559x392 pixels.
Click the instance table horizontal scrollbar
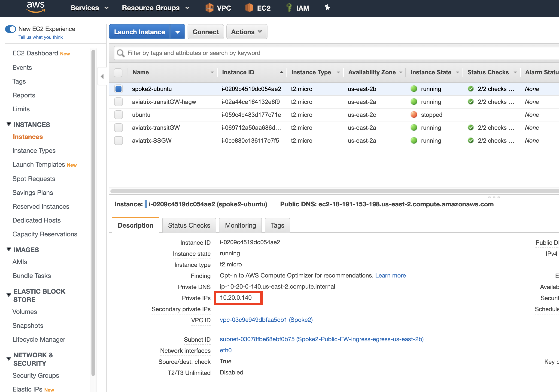point(334,191)
